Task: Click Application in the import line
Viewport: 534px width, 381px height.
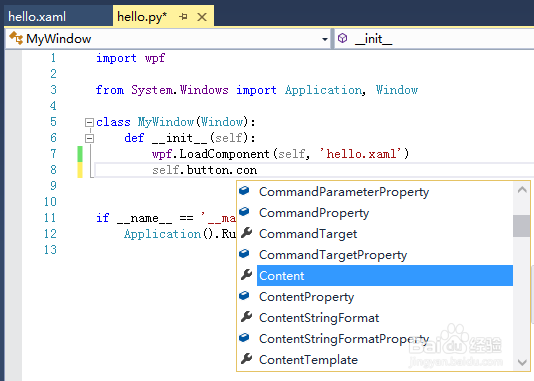Action: pos(324,90)
